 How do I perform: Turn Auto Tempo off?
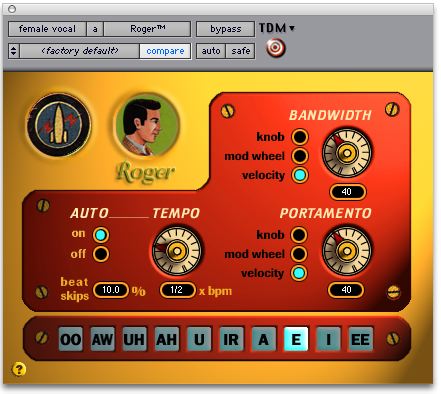[101, 254]
